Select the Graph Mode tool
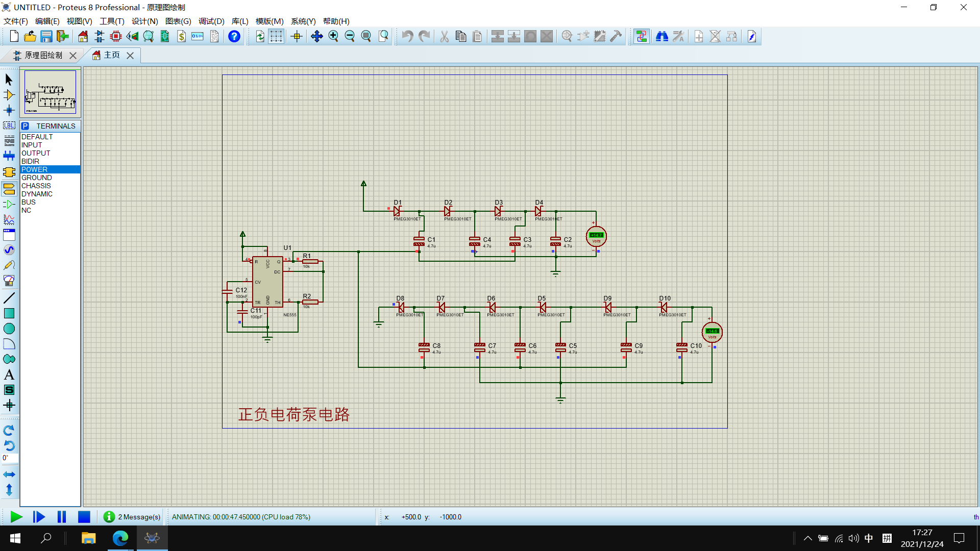The image size is (980, 551). coord(9,219)
